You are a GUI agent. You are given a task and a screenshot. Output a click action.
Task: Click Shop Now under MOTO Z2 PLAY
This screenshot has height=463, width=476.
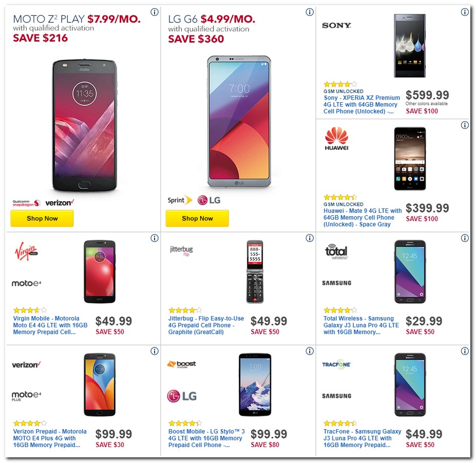[42, 218]
